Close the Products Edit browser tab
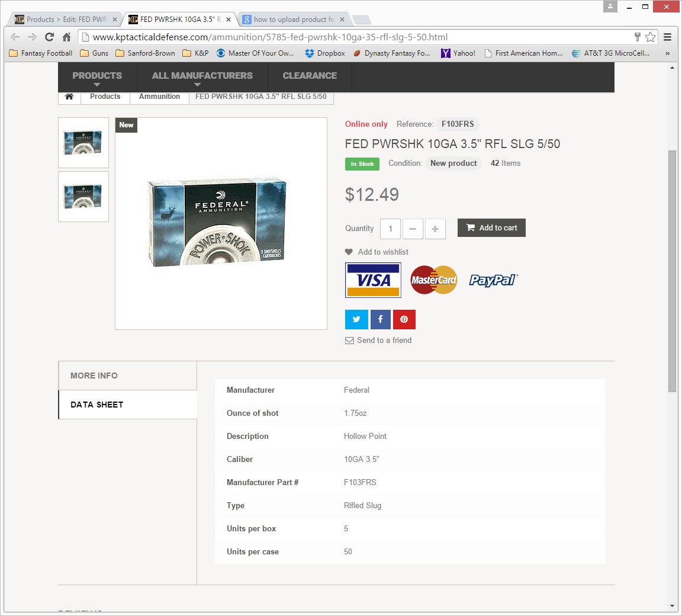The height and width of the screenshot is (616, 682). click(115, 20)
